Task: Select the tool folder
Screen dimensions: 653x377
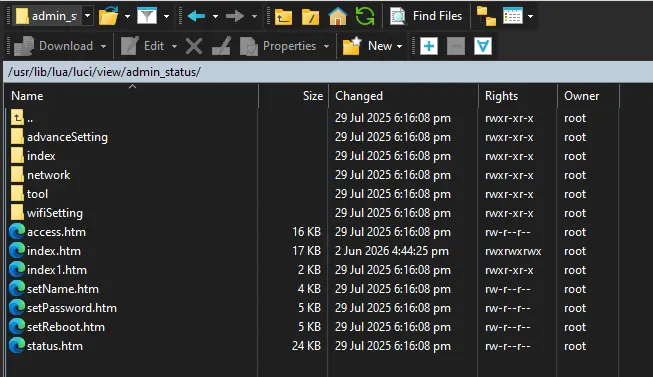Action: (37, 194)
